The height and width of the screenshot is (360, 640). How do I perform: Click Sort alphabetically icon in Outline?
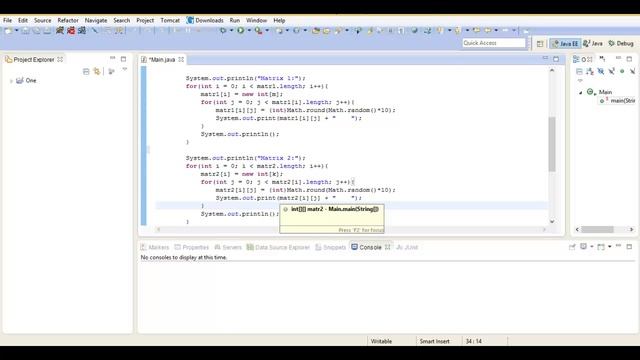click(x=590, y=71)
